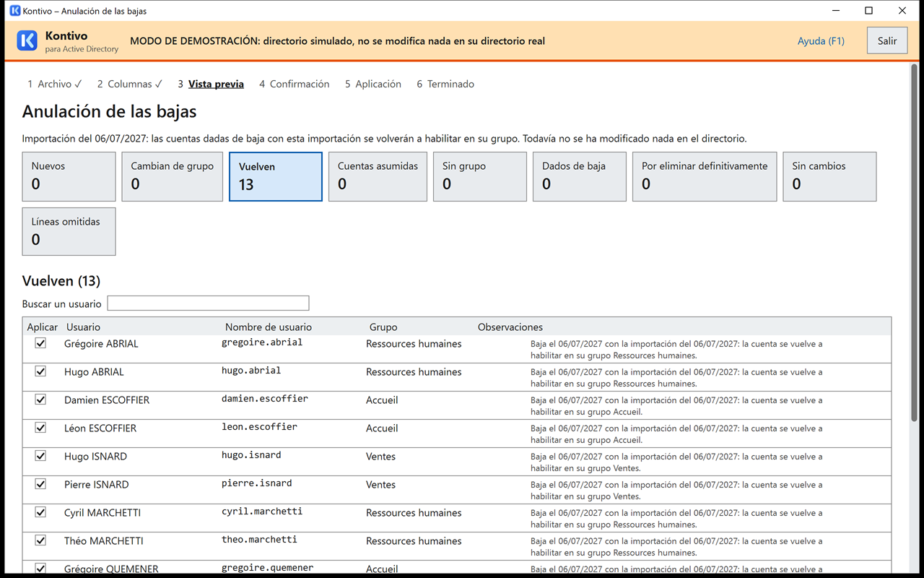
Task: Select the Dados de baja card
Action: [x=580, y=176]
